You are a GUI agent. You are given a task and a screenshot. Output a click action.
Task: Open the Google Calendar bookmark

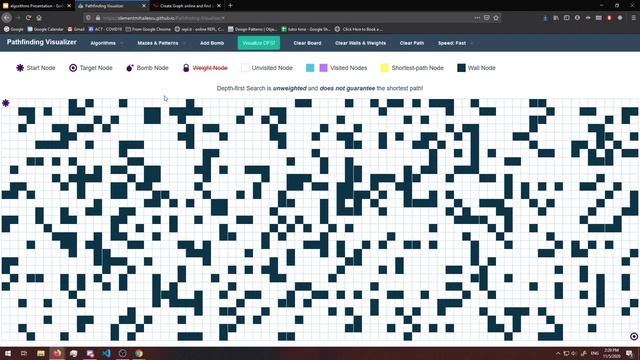click(45, 29)
